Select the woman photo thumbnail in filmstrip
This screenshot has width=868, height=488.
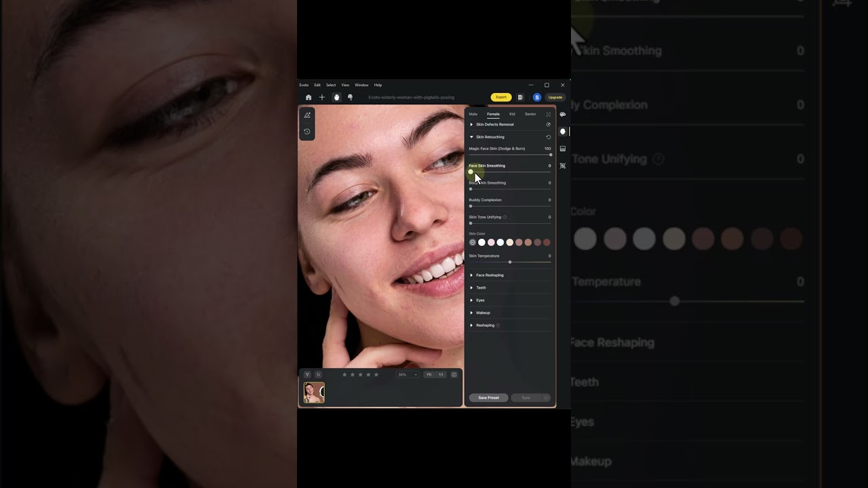tap(314, 393)
